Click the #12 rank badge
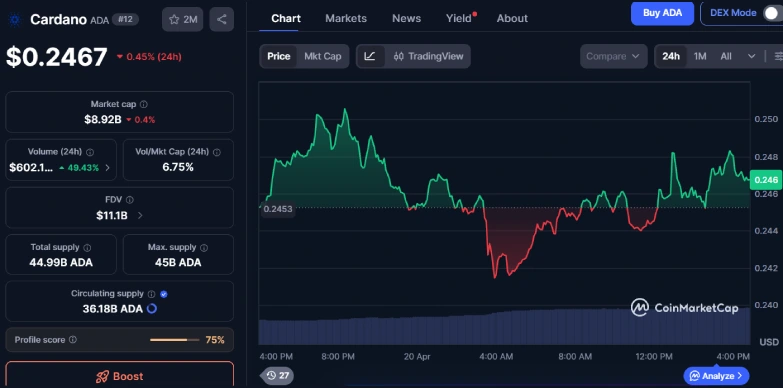Viewport: 783px width, 388px height. [x=125, y=19]
